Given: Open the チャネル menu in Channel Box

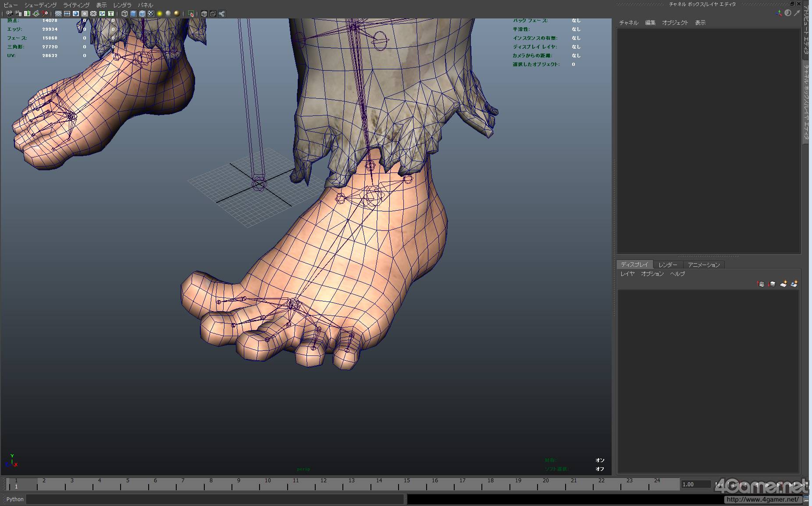Looking at the screenshot, I should (628, 23).
